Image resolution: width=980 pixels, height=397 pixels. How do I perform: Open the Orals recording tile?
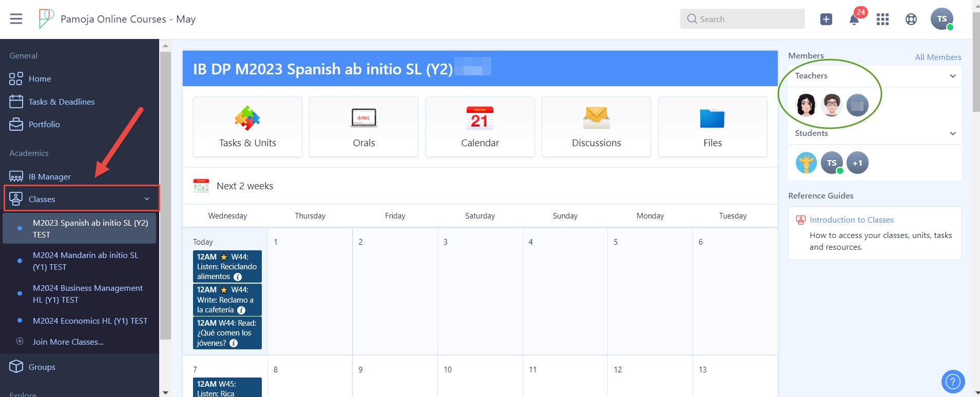[363, 127]
